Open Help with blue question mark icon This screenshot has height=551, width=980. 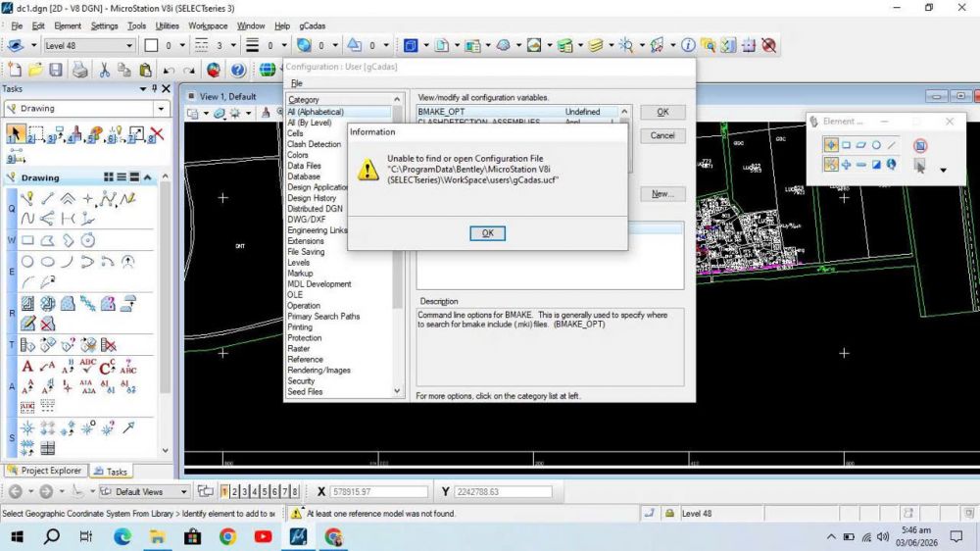(x=237, y=70)
